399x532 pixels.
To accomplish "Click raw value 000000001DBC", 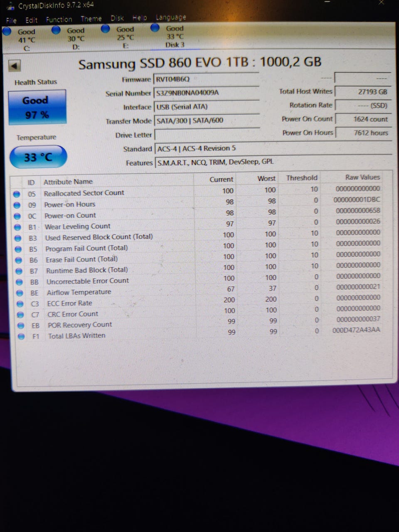I will 357,199.
